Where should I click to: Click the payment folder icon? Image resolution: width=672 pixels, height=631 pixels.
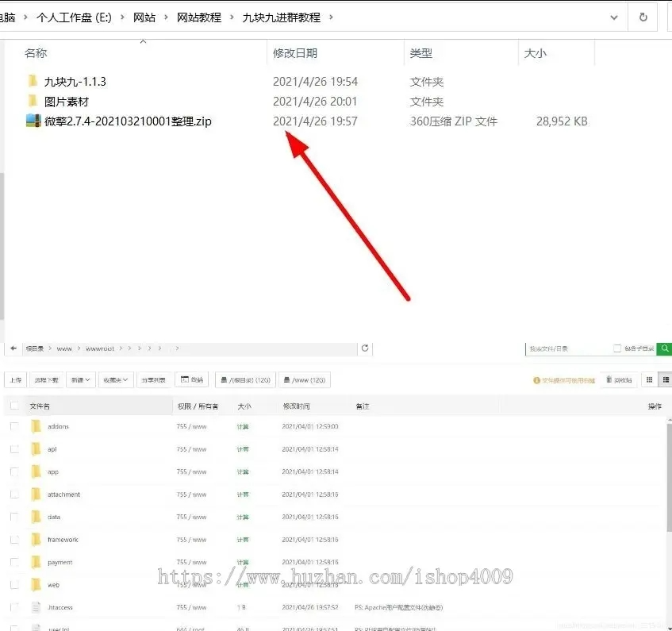(36, 562)
